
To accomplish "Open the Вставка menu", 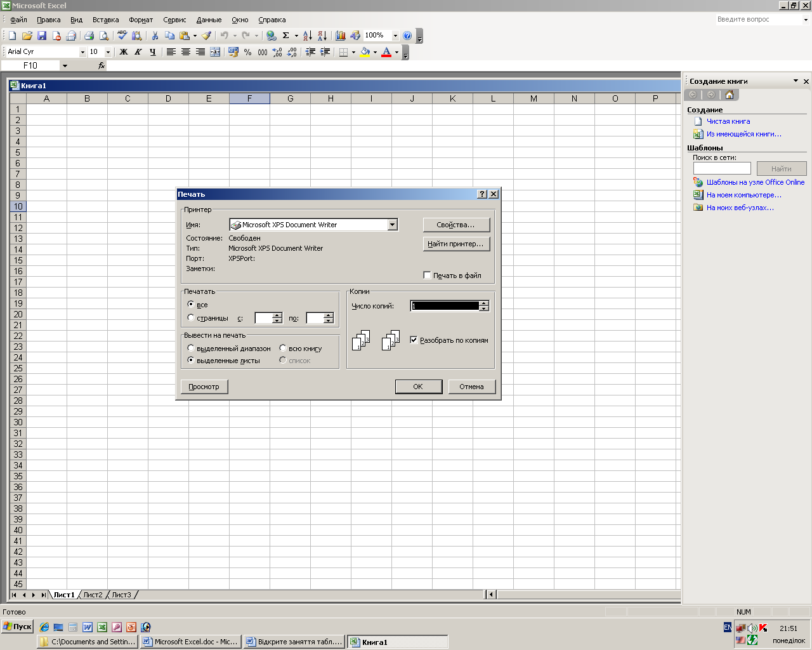I will point(105,20).
